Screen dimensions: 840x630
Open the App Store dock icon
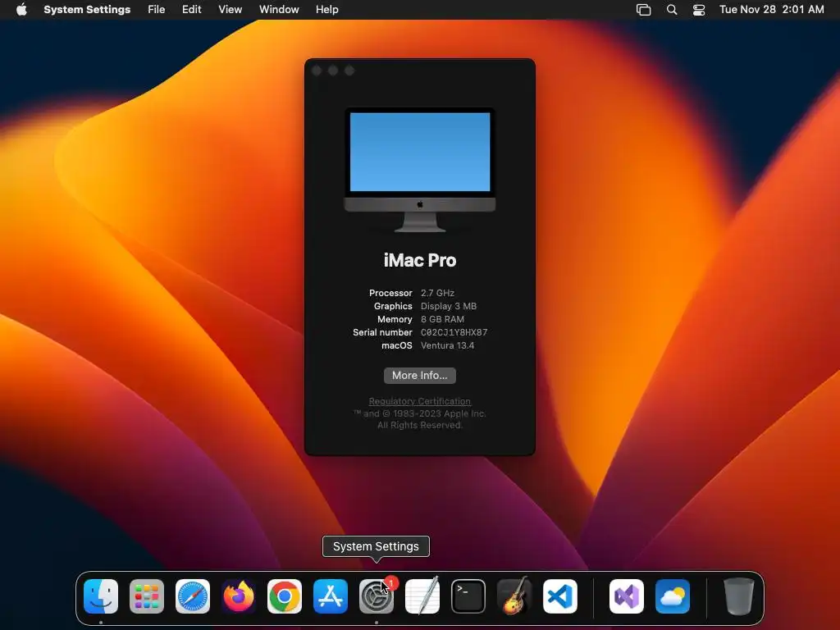(x=331, y=596)
